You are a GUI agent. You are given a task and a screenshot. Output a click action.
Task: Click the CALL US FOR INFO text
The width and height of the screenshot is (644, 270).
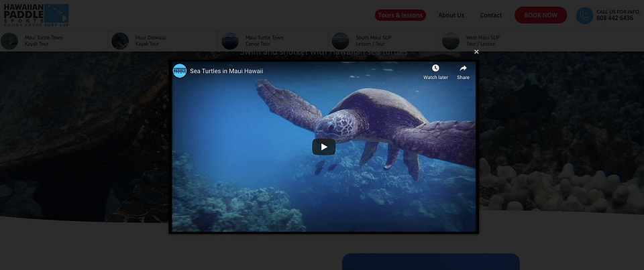[x=618, y=12]
